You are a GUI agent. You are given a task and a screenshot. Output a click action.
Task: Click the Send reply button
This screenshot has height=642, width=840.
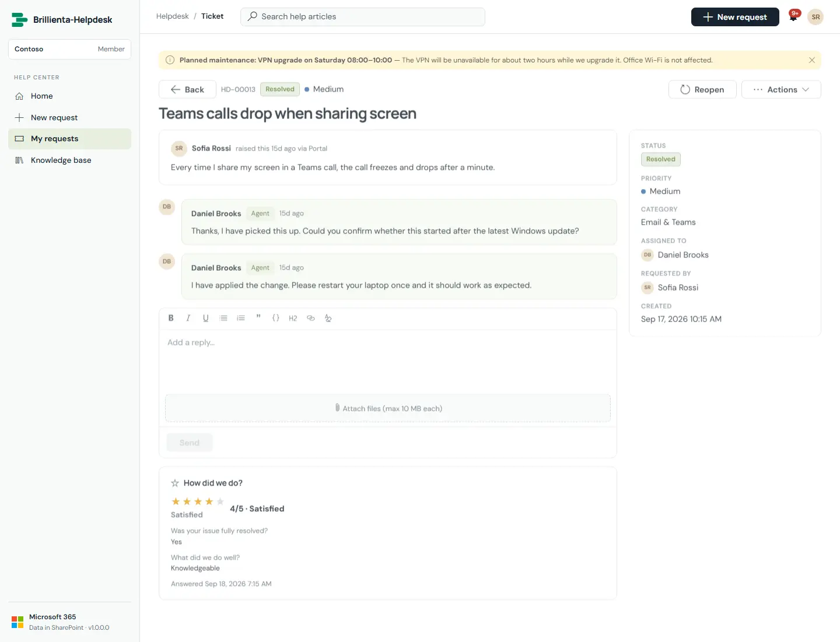click(190, 442)
